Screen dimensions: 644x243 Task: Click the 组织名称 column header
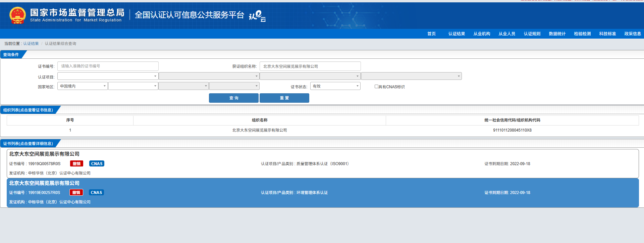point(260,120)
